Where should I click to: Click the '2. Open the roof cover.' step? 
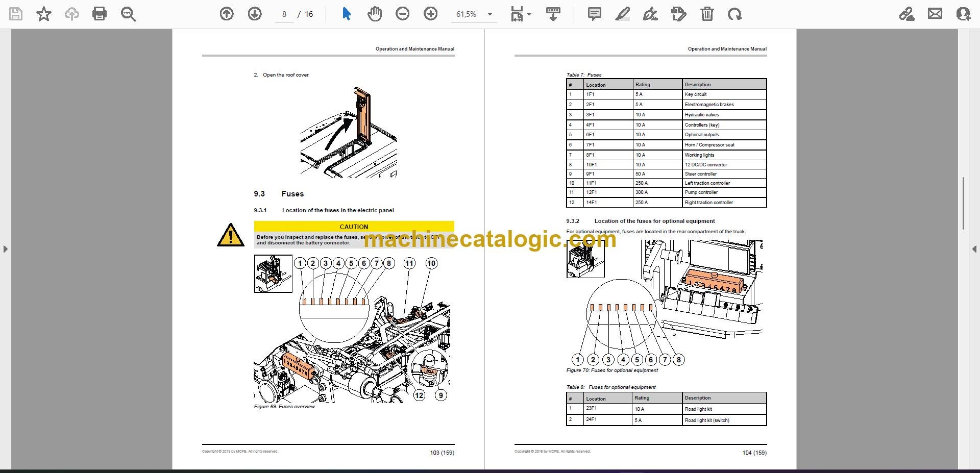point(282,75)
